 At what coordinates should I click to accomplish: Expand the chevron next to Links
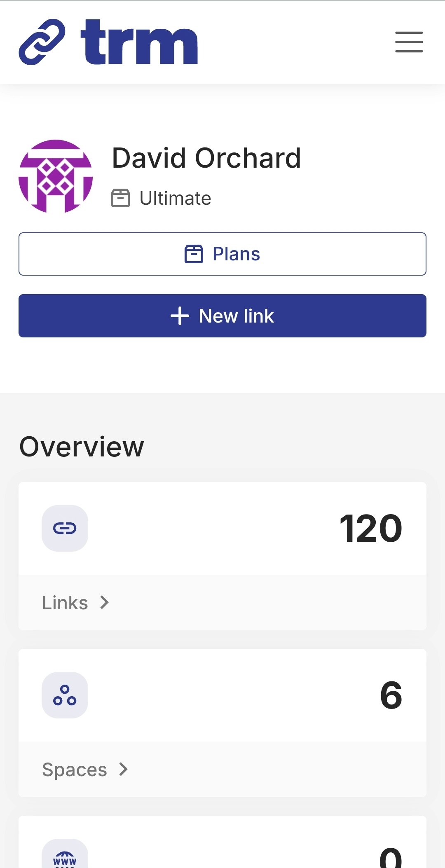[105, 603]
